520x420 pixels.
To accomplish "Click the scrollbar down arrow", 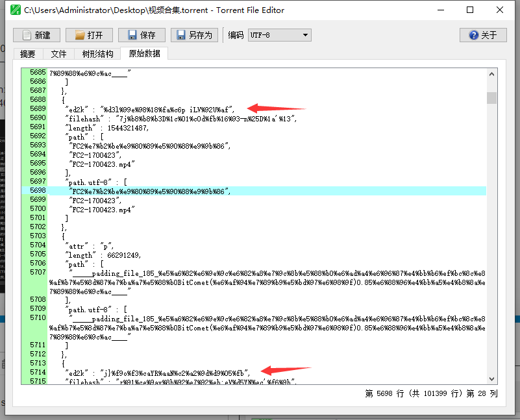I will pos(492,378).
